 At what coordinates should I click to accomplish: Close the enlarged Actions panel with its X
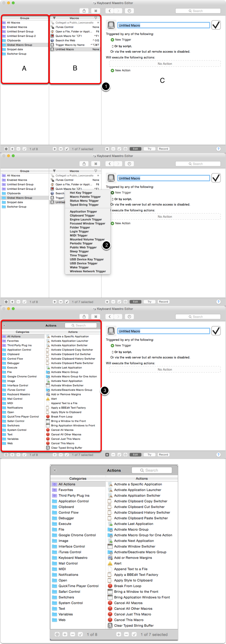[x=55, y=470]
